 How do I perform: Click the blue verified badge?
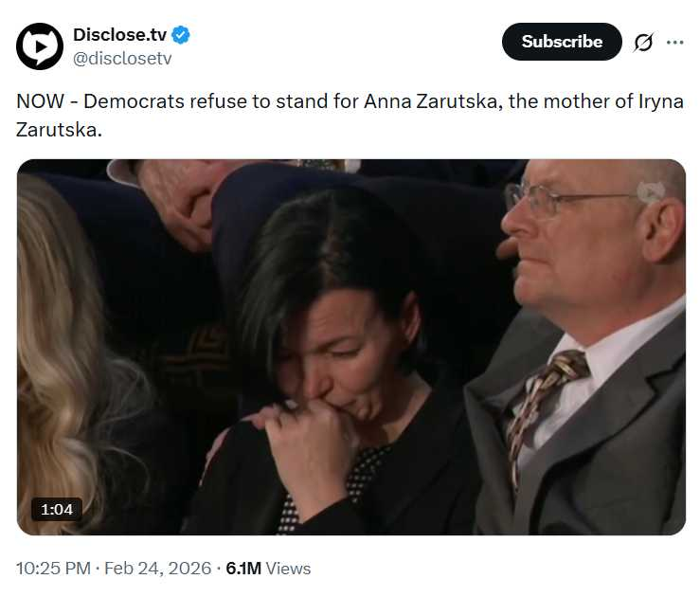tap(181, 35)
